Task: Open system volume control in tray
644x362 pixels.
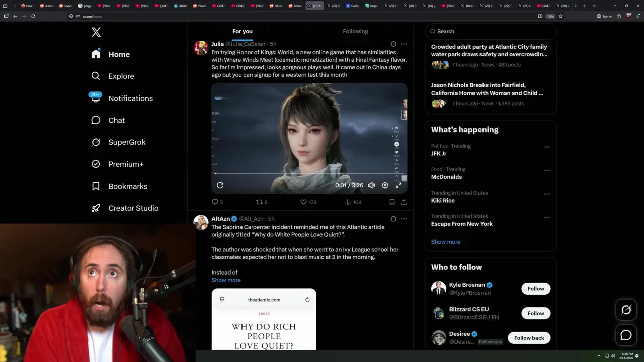Action: (613, 356)
